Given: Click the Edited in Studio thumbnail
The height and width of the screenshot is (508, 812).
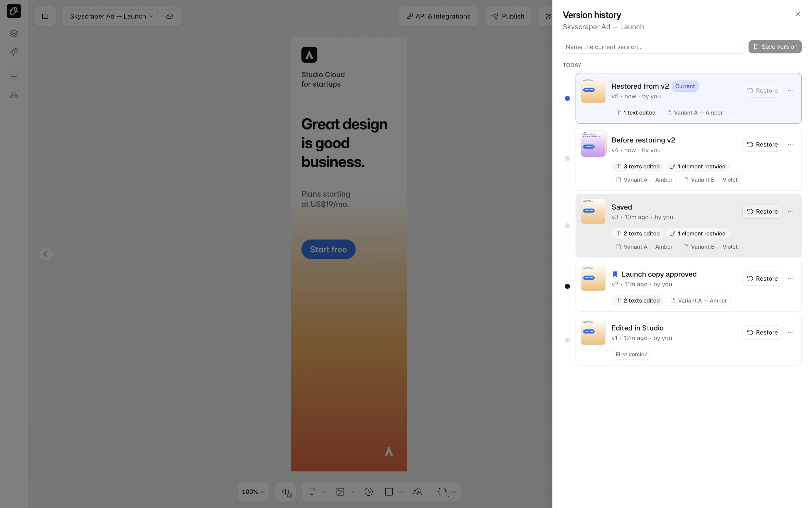Looking at the screenshot, I should [593, 332].
